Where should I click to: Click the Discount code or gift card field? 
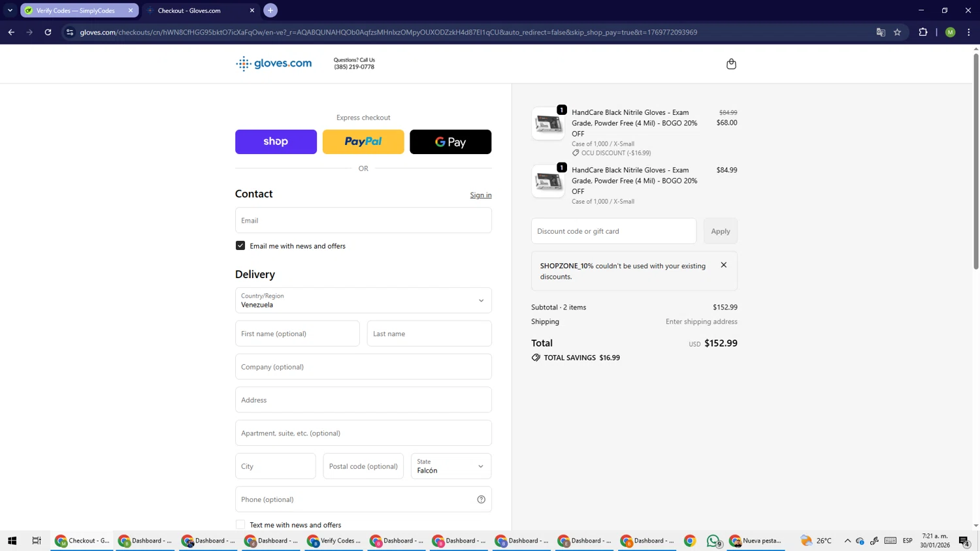pos(613,231)
